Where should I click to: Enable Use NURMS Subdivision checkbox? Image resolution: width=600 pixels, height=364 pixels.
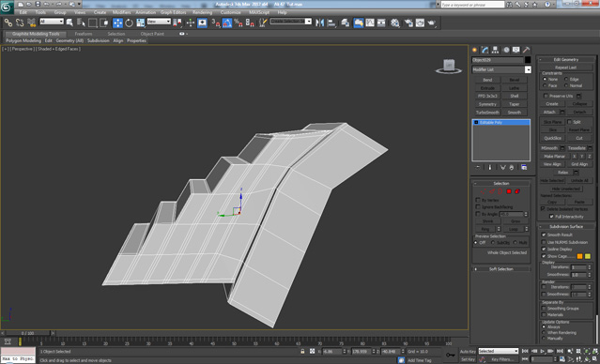pyautogui.click(x=544, y=242)
